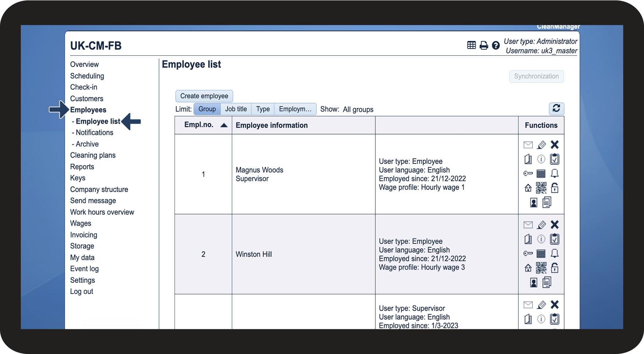Click the table grid icon in the header
The width and height of the screenshot is (644, 354).
pos(471,45)
